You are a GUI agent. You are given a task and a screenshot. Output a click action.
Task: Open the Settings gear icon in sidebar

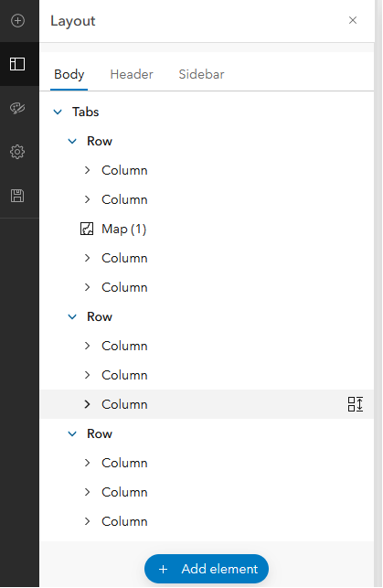point(17,152)
